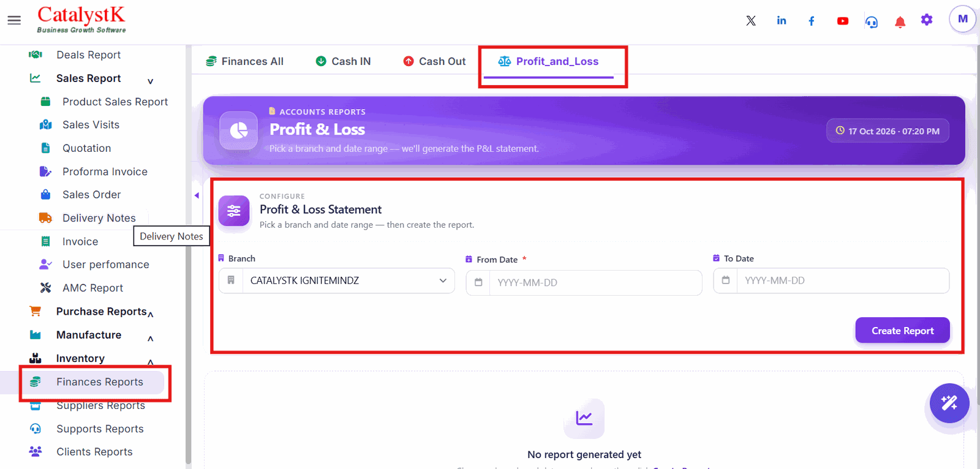This screenshot has width=980, height=469.
Task: Click the magic wand floating button
Action: tap(949, 403)
